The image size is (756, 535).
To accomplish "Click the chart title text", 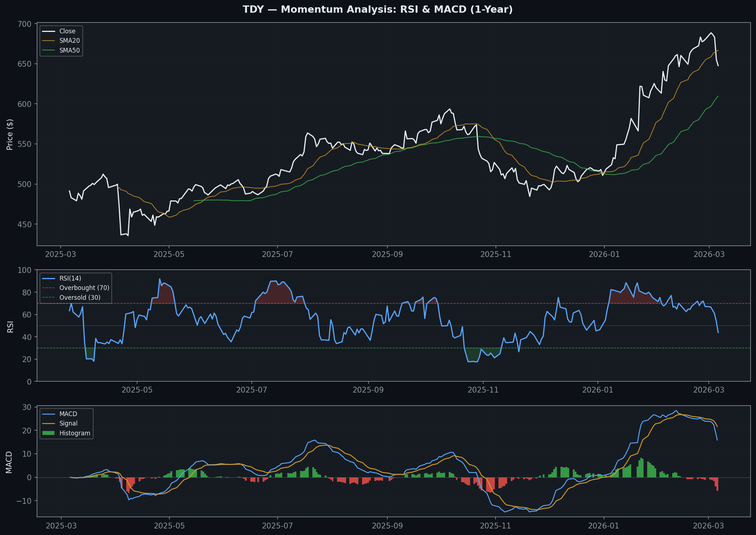I will (x=378, y=9).
